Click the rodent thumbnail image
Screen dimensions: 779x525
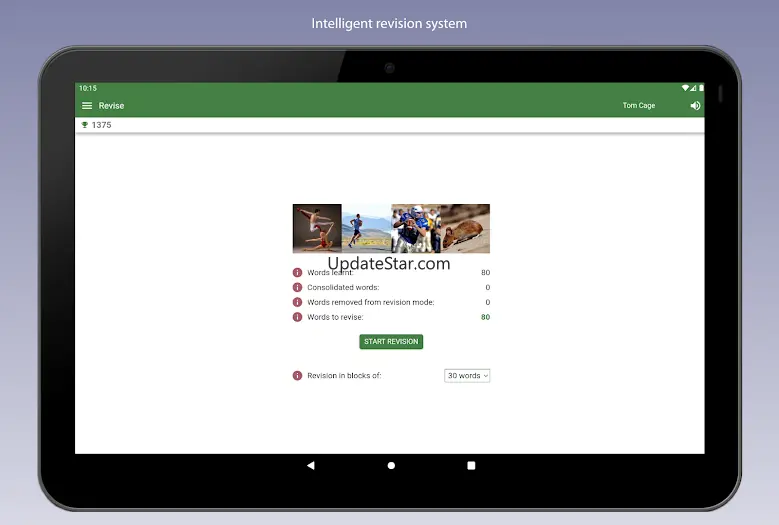(x=465, y=228)
